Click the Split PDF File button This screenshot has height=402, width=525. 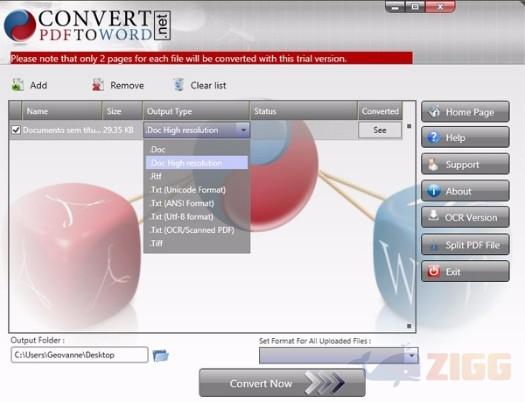click(465, 245)
